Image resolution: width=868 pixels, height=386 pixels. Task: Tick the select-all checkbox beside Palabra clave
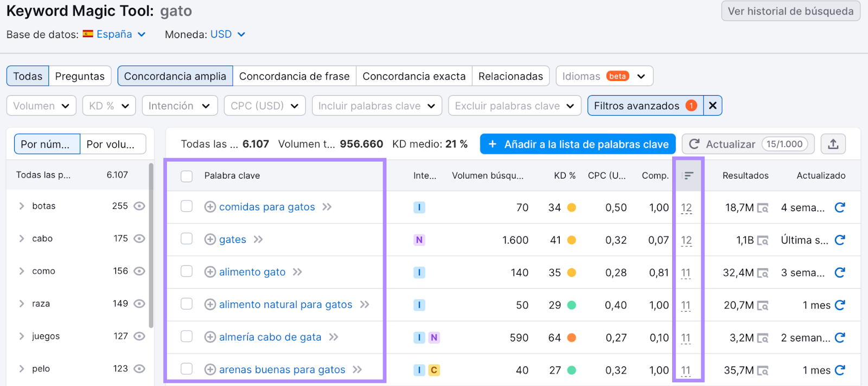tap(187, 176)
